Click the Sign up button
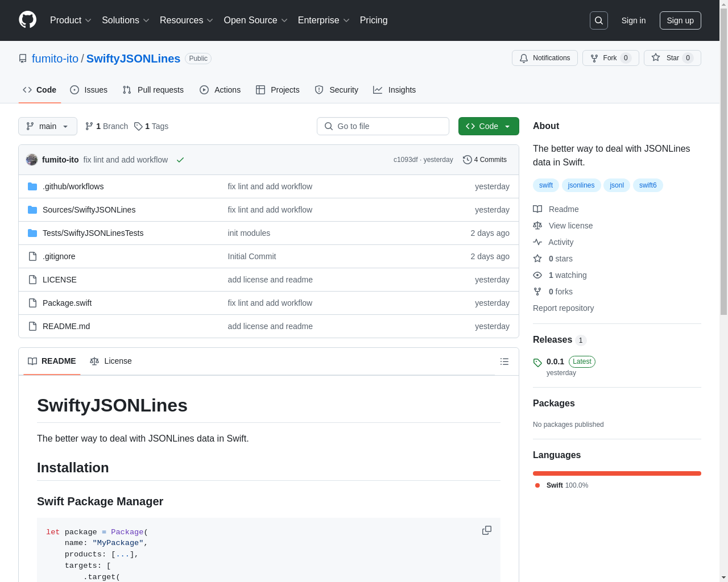 (680, 20)
